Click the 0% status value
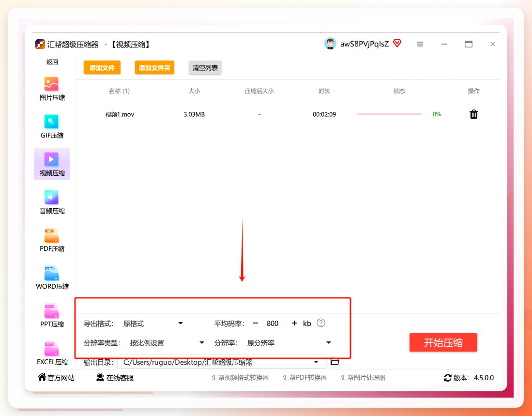 coord(437,114)
